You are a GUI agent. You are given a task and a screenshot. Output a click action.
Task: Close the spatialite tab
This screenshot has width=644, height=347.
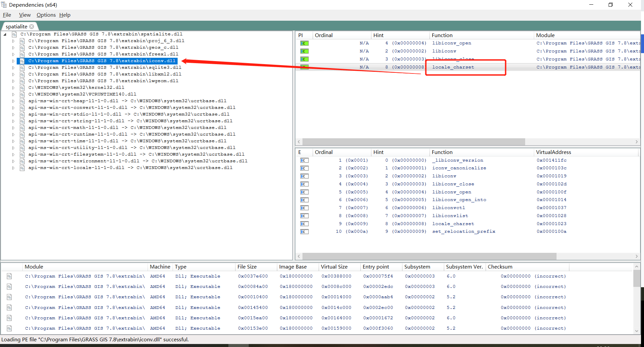point(32,26)
